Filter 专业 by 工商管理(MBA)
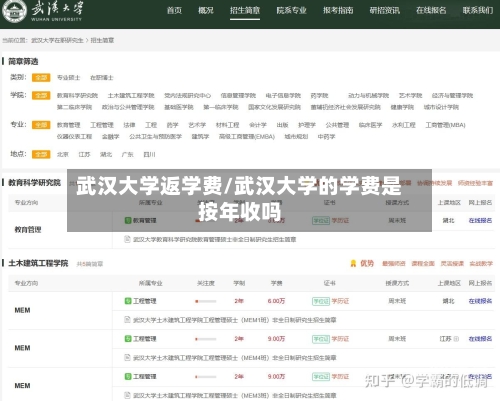 pyautogui.click(x=445, y=125)
